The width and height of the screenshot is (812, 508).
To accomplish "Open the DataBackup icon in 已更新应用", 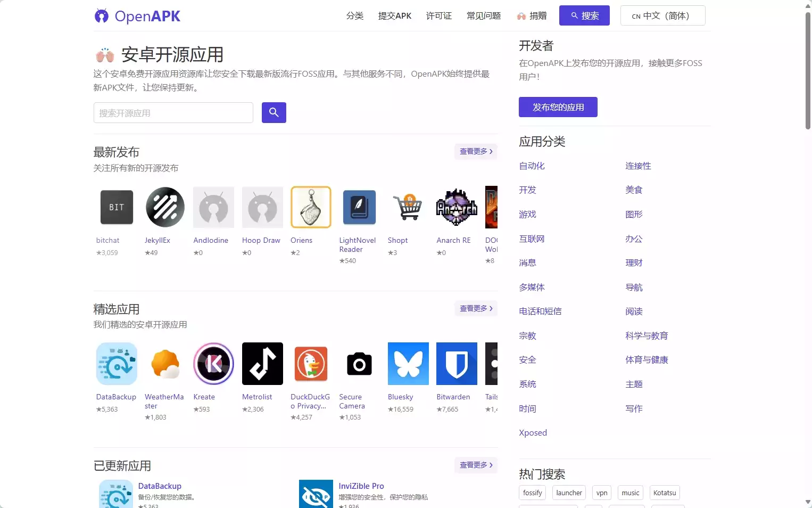I will 116,494.
